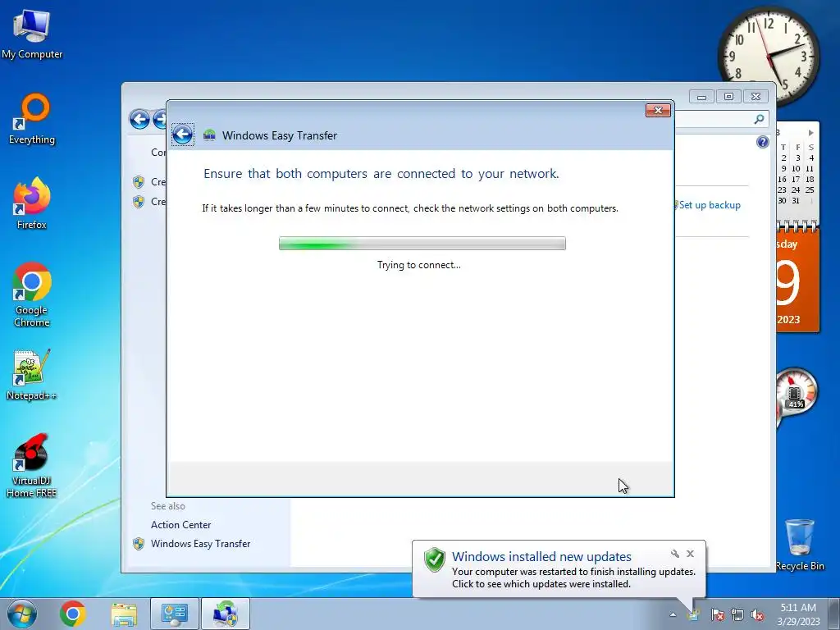
Task: Open the Firefox desktop shortcut
Action: 32,203
